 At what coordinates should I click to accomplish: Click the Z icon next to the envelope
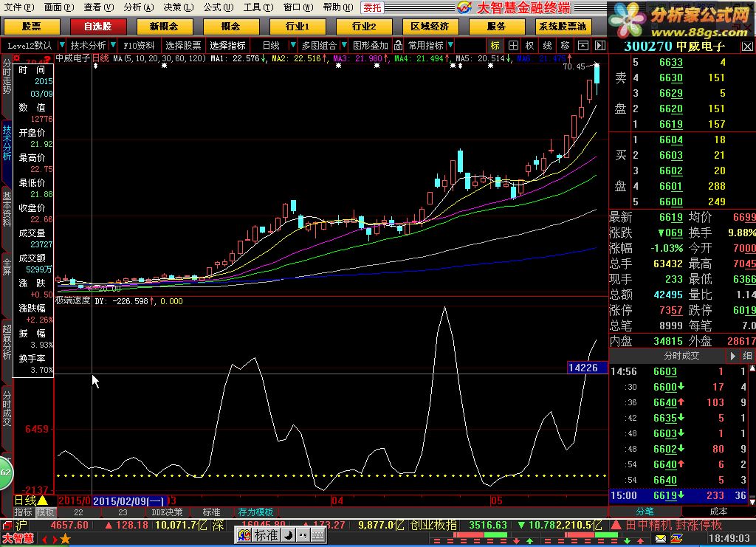click(x=676, y=538)
